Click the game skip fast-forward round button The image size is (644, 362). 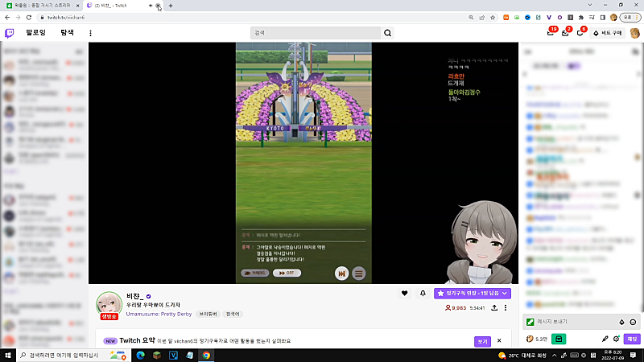[x=341, y=274]
